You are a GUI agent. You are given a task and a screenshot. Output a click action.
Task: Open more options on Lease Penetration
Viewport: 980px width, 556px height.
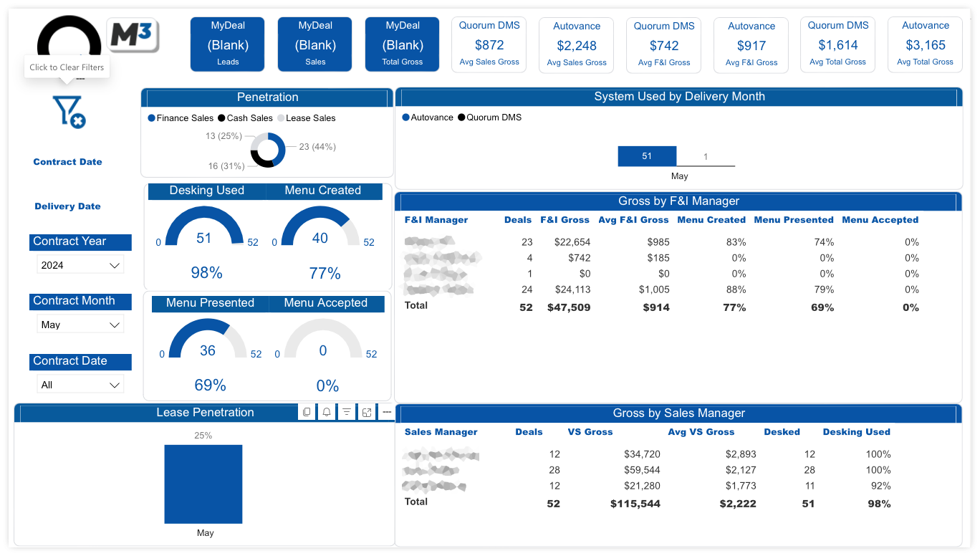tap(386, 412)
